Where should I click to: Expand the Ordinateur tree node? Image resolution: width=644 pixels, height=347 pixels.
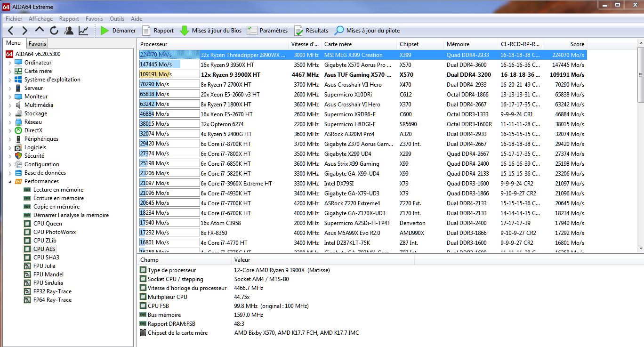[x=10, y=63]
